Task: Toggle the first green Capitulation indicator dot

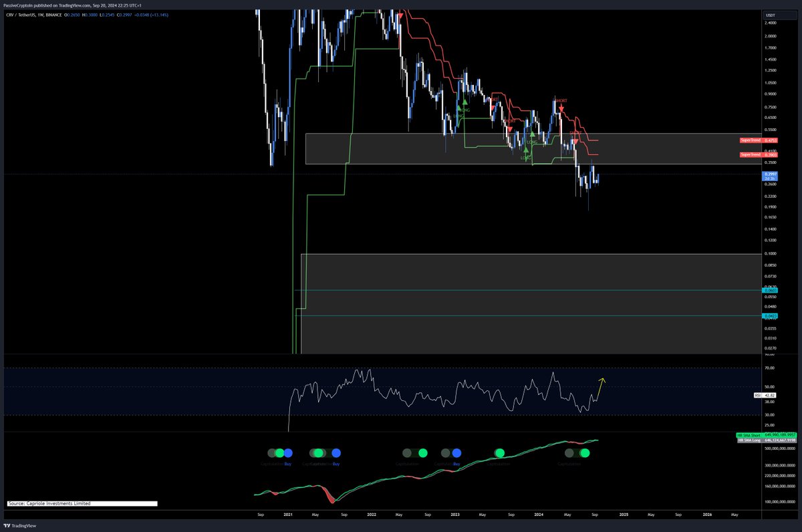Action: (x=279, y=452)
